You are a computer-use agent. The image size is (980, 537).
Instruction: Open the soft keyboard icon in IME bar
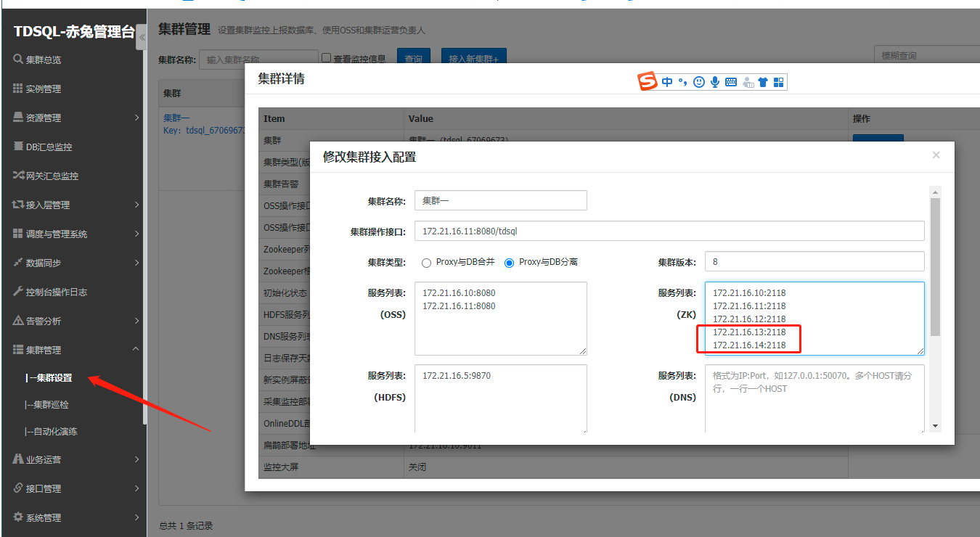click(731, 82)
